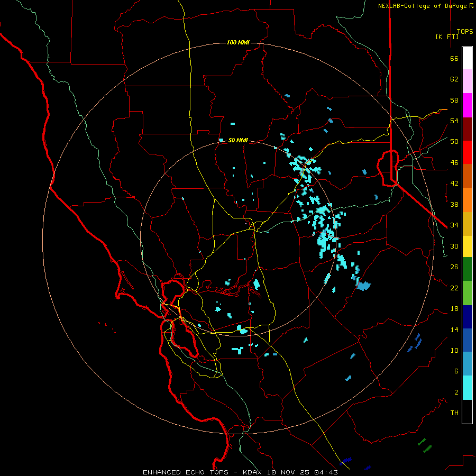Click the light pink legend swatch
The width and height of the screenshot is (476, 476).
click(467, 81)
